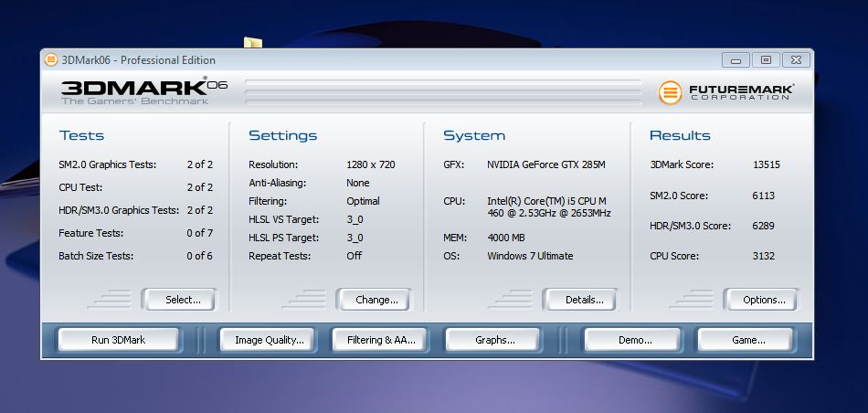Screen dimensions: 868x413
Task: Launch the Game... button
Action: pos(745,340)
